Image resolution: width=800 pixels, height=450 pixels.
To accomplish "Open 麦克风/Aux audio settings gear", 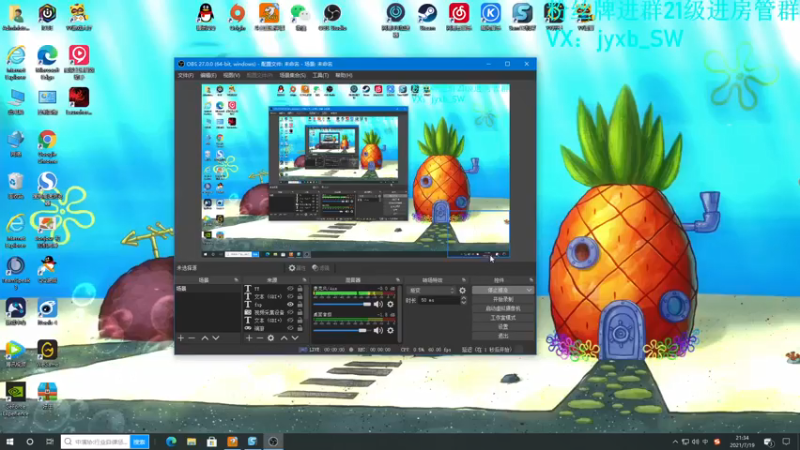I will (x=390, y=305).
